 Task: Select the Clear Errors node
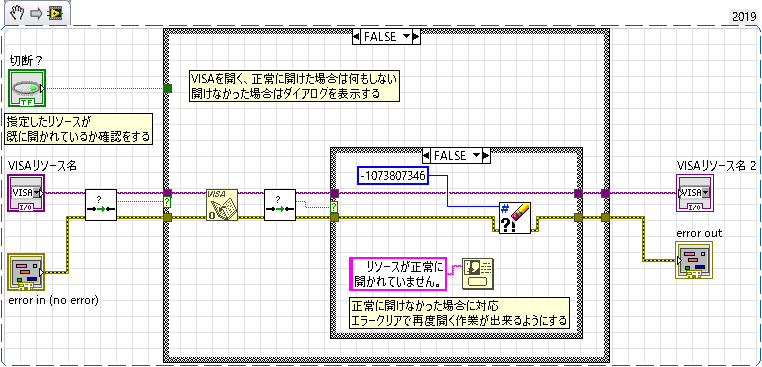tap(515, 218)
